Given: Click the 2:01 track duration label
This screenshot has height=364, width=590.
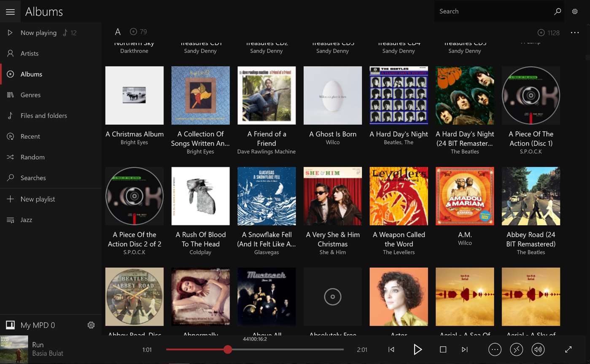Looking at the screenshot, I should click(x=362, y=350).
